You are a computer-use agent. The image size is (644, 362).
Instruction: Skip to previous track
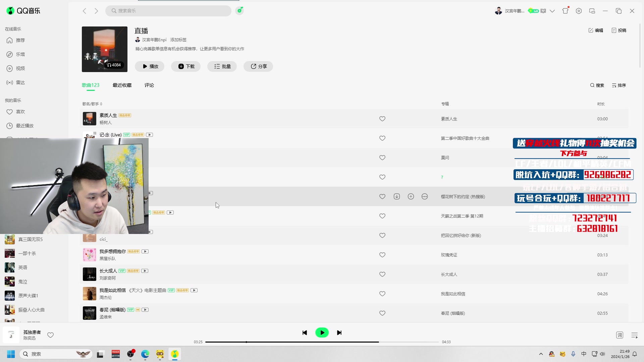click(305, 333)
